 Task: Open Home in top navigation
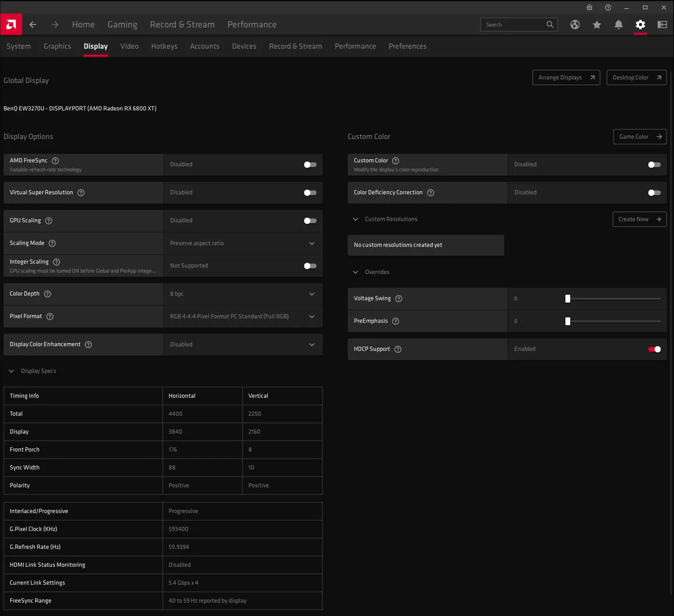click(x=83, y=25)
